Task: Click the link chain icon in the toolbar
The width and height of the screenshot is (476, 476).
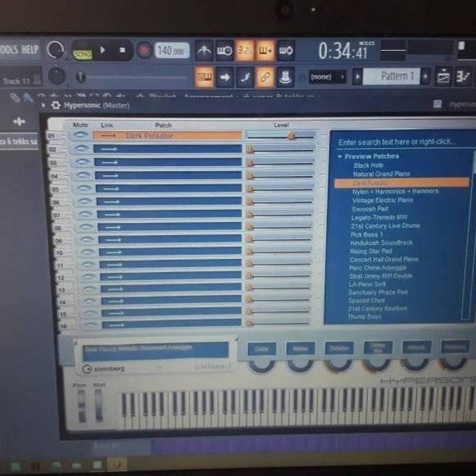Action: point(266,76)
